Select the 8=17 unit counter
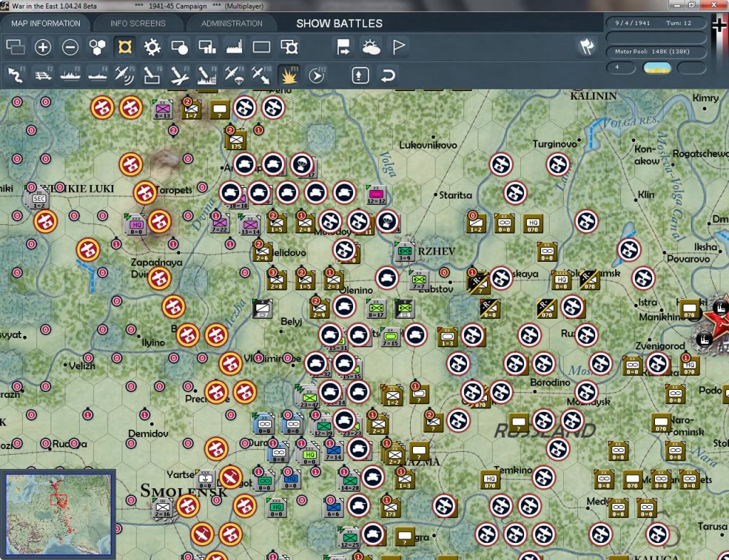This screenshot has height=560, width=729. click(376, 309)
